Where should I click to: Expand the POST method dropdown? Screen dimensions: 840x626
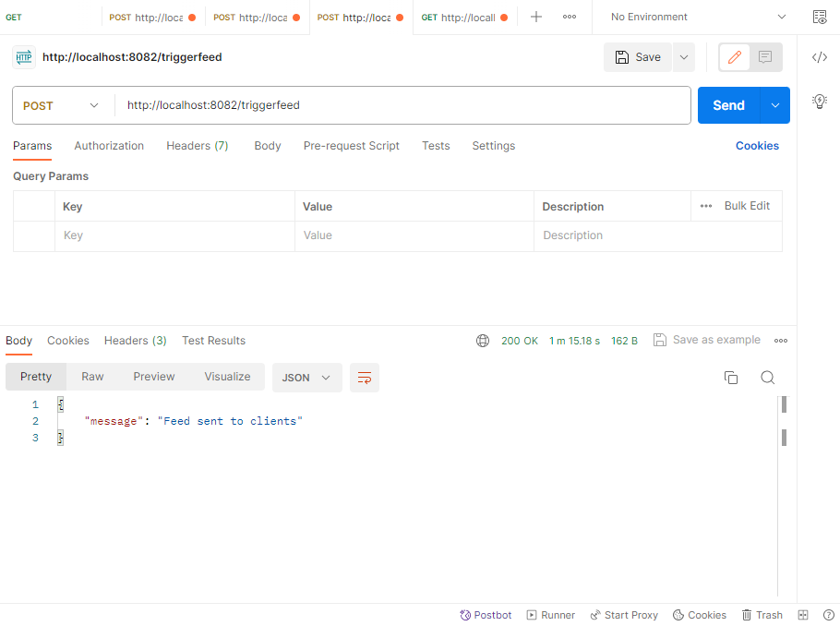tap(61, 105)
